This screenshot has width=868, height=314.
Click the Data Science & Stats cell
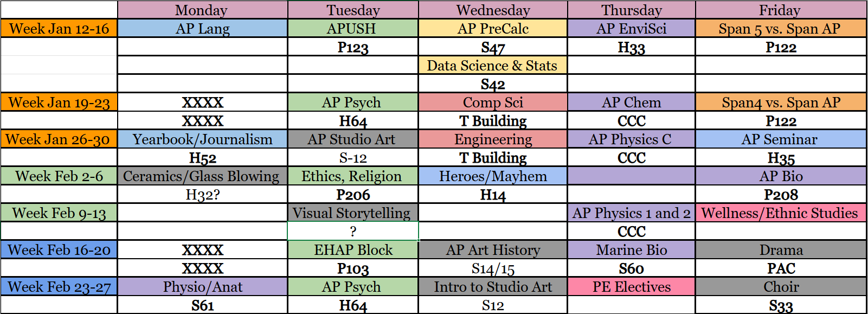point(492,66)
